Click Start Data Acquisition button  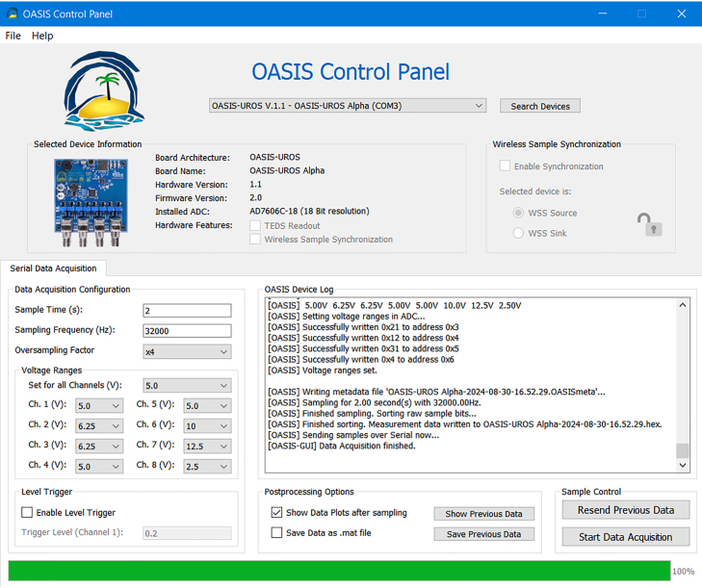(625, 537)
